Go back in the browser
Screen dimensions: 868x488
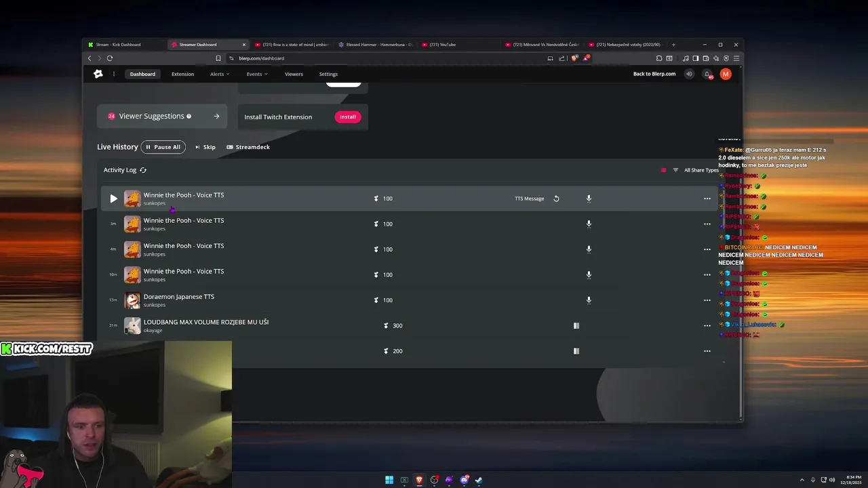click(x=90, y=58)
